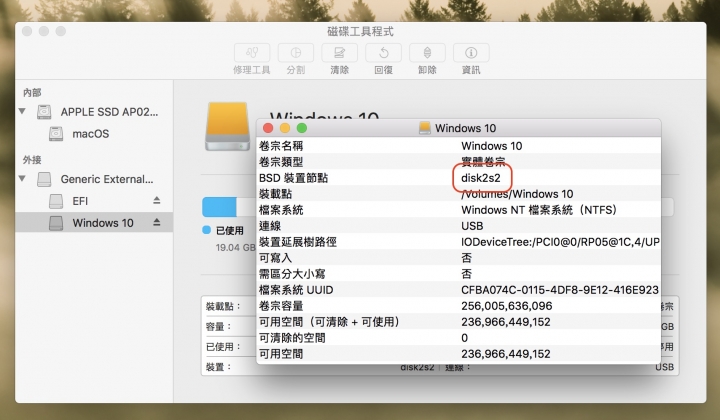Select the Generic External disk icon
720x420 pixels.
(x=44, y=179)
